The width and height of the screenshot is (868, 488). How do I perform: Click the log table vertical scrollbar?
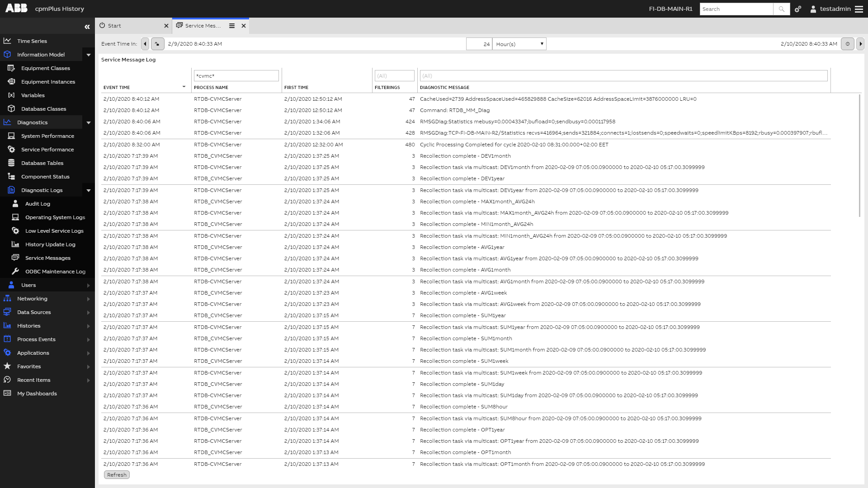[x=859, y=156]
